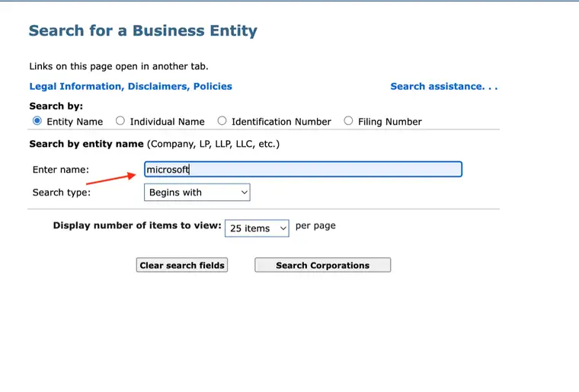The height and width of the screenshot is (392, 579).
Task: Choose the Filing Number search option
Action: point(348,121)
